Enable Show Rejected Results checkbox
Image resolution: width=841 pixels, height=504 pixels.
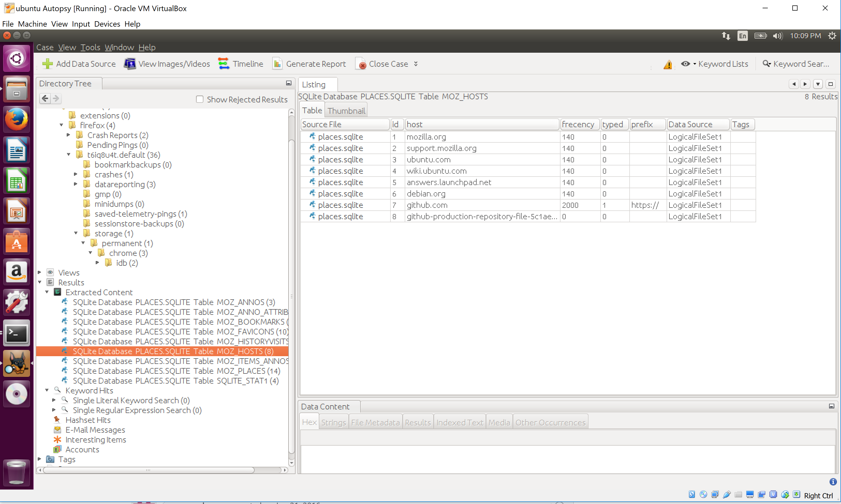click(200, 99)
